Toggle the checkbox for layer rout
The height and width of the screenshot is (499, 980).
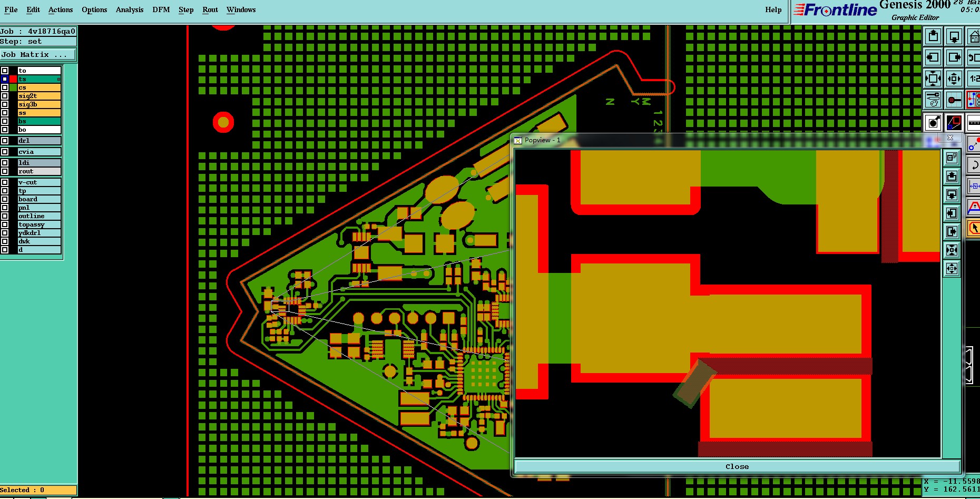(x=5, y=171)
